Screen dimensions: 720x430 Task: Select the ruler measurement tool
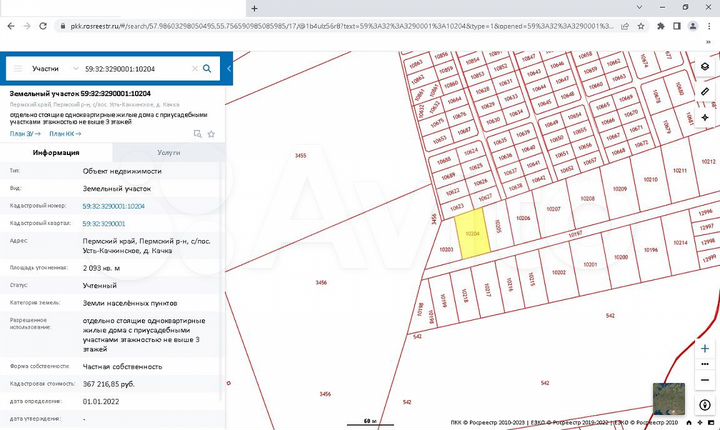click(x=705, y=92)
